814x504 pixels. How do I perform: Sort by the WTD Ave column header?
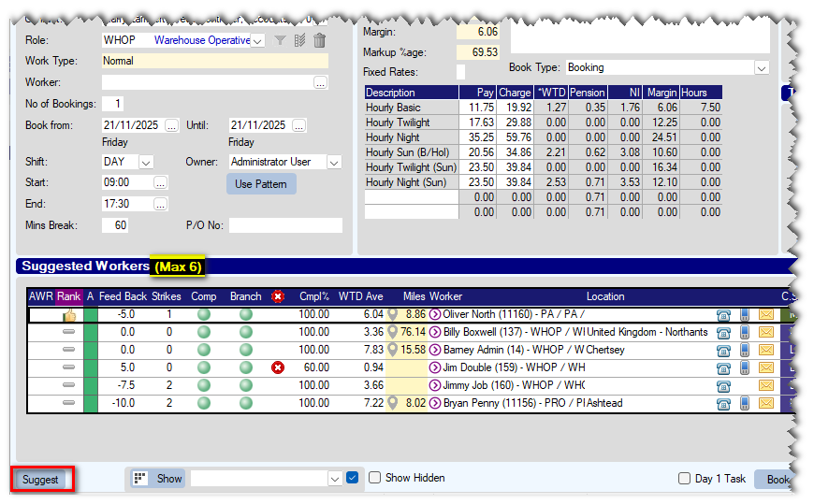click(361, 296)
